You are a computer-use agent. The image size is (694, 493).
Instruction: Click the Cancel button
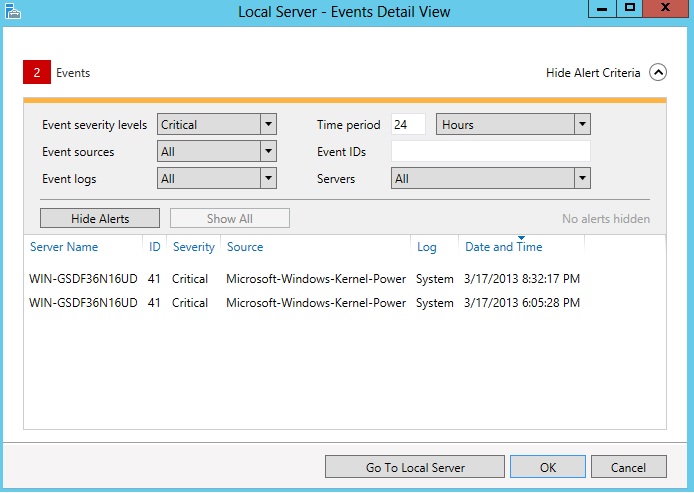[x=628, y=467]
